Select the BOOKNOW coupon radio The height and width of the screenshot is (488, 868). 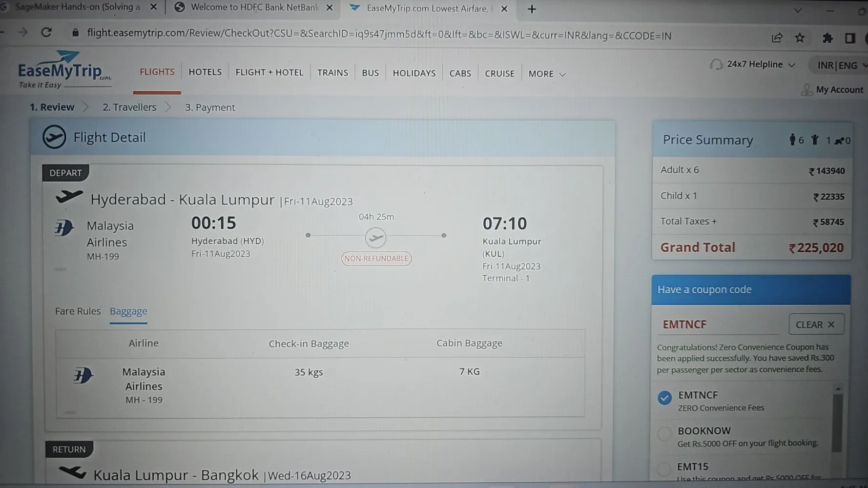pos(664,433)
